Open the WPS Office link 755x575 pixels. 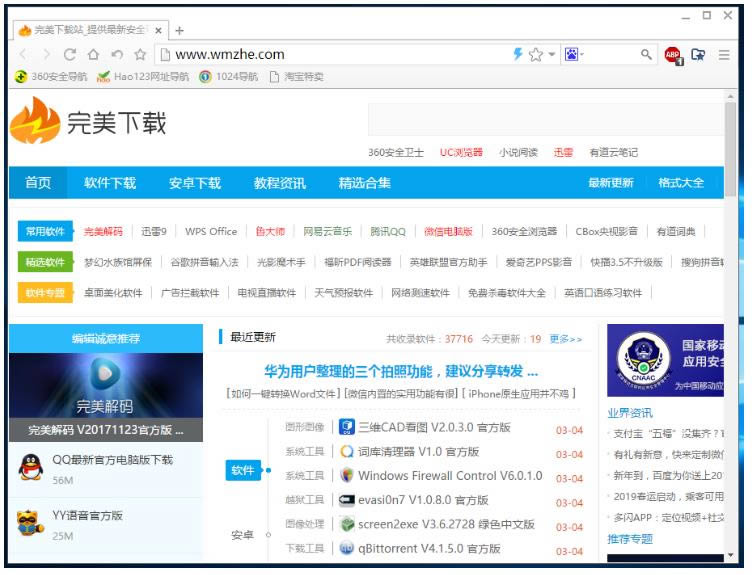[211, 232]
